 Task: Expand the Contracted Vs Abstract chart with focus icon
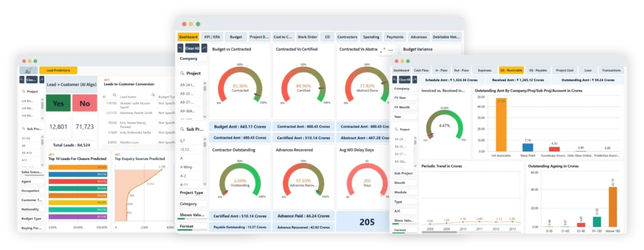coord(383,50)
